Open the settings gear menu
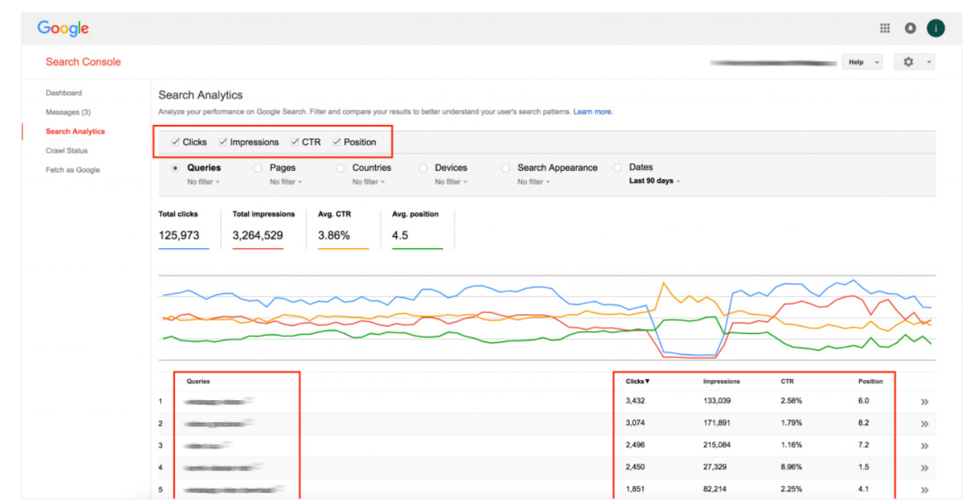Viewport: 980px width, 504px height. (914, 62)
